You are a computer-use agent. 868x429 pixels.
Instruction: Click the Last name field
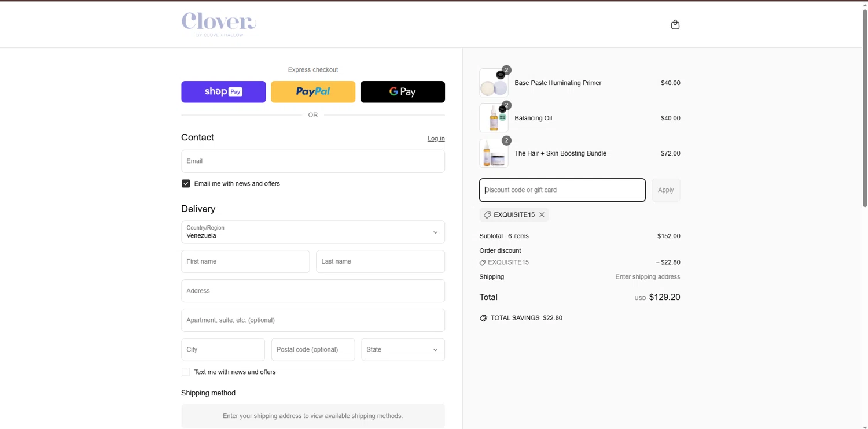[380, 261]
